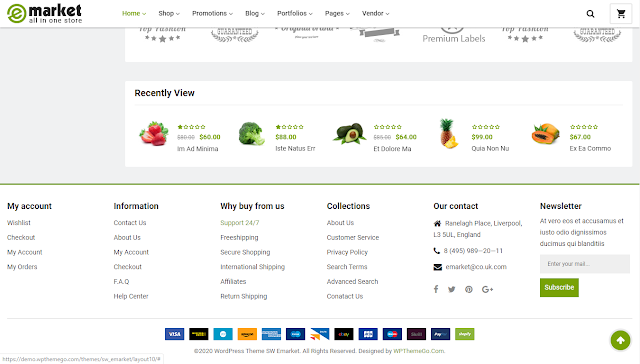640x364 pixels.
Task: Open Et Dolore Ma product link
Action: coord(392,149)
